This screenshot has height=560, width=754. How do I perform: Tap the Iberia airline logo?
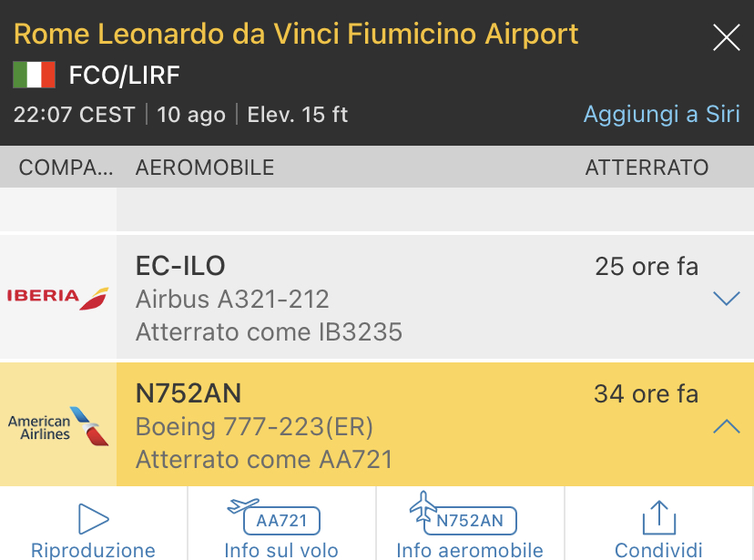coord(58,297)
